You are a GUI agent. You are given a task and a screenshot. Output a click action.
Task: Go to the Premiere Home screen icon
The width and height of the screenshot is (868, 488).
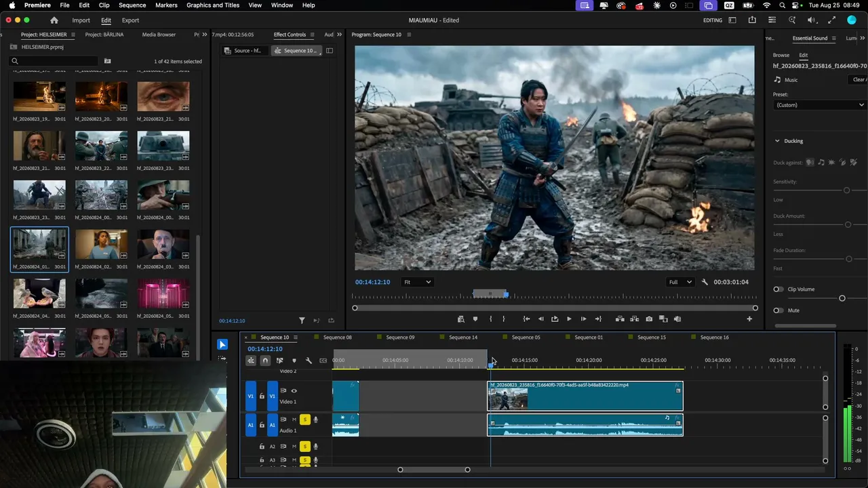tap(54, 20)
